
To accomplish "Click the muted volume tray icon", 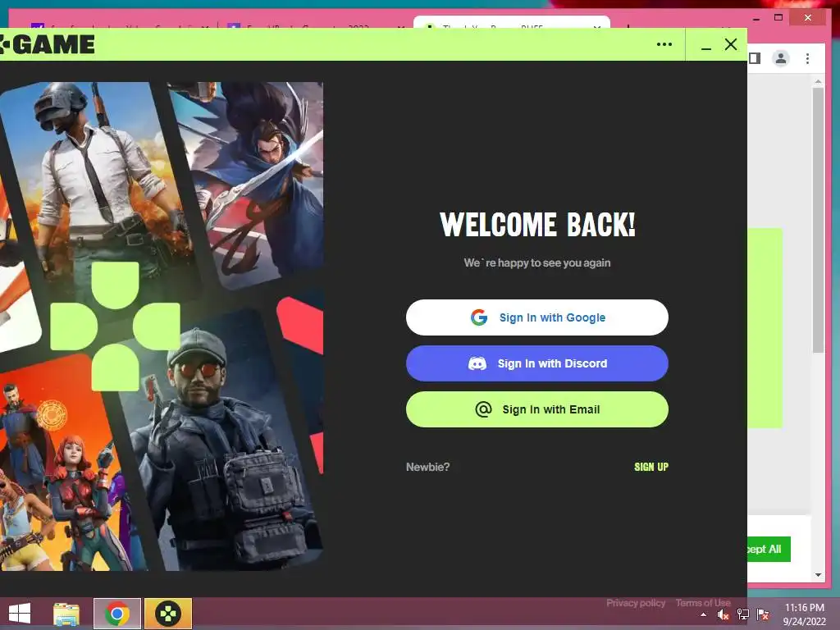I will coord(723,614).
